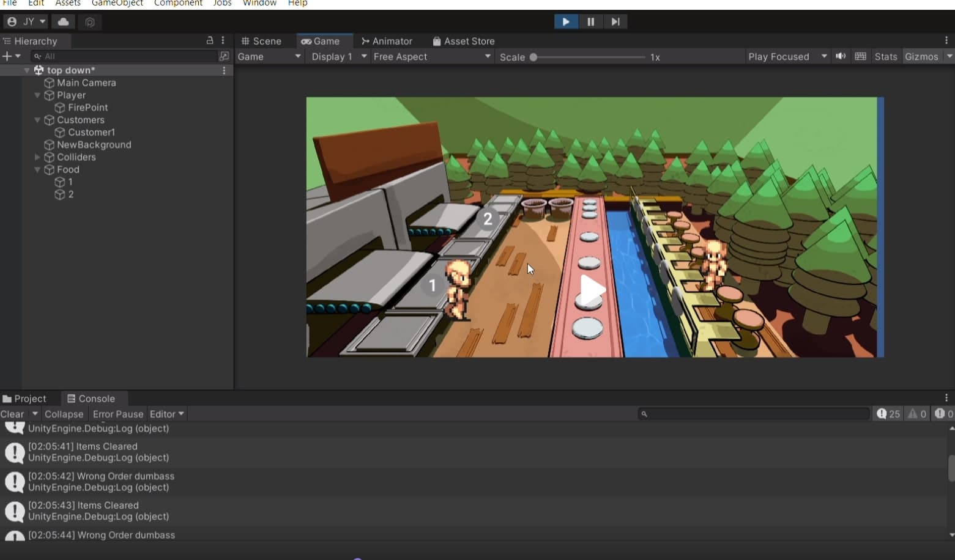Select Main Camera in Hierarchy
This screenshot has height=560, width=955.
(x=86, y=83)
